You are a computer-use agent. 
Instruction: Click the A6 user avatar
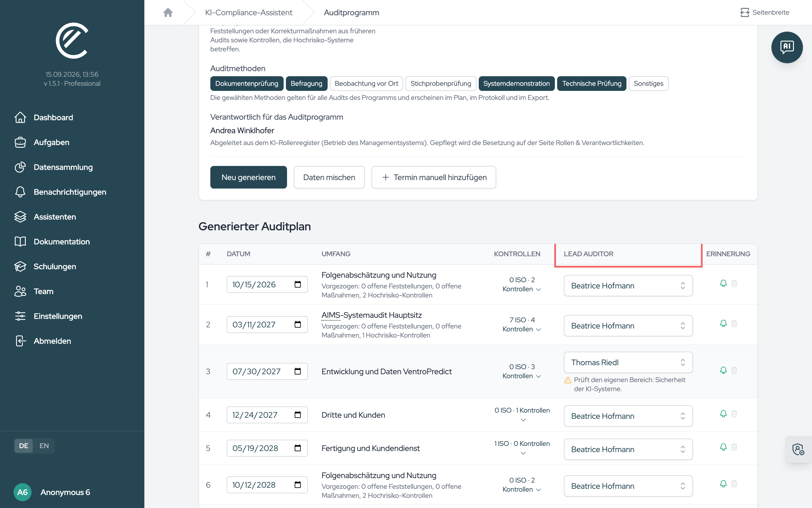(x=23, y=492)
